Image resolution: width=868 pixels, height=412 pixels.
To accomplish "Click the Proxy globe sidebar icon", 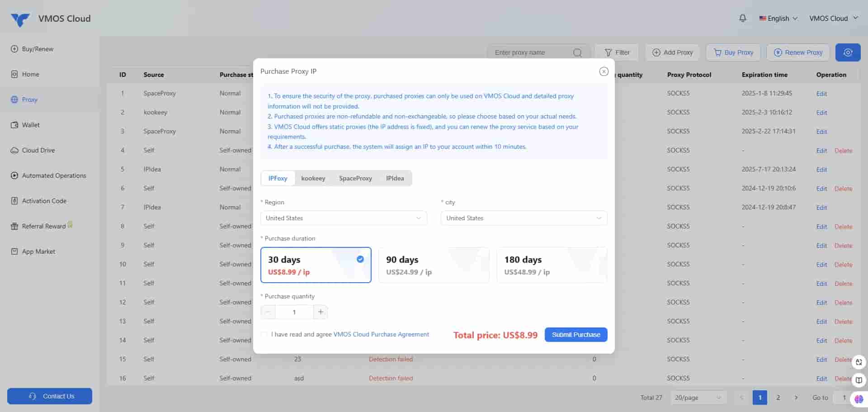I will click(14, 99).
